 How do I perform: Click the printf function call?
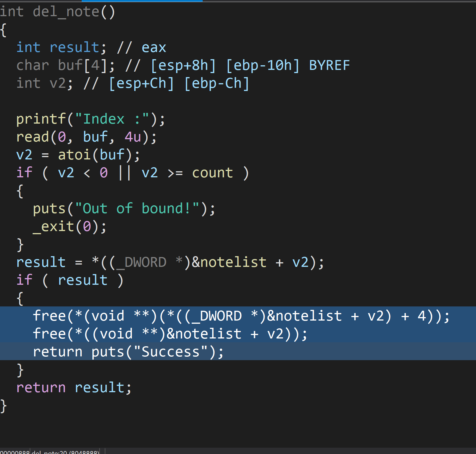point(41,119)
